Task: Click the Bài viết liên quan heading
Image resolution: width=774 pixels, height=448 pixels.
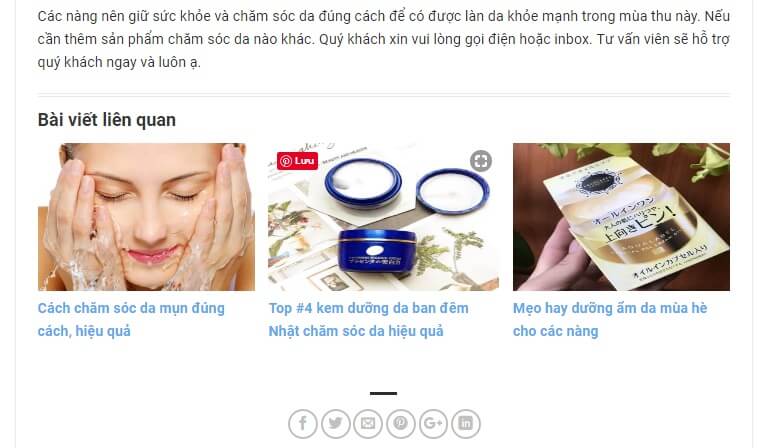Action: [x=107, y=120]
